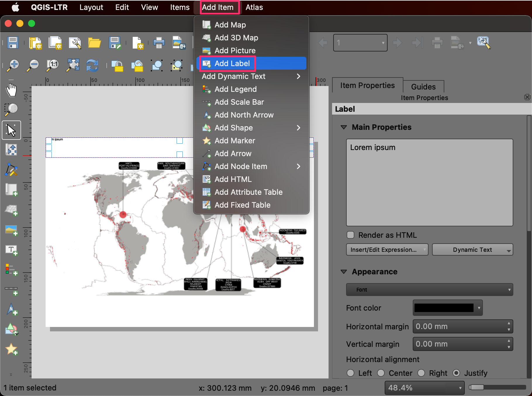Select the Move Item Content tool
This screenshot has height=396, width=532.
tap(11, 150)
